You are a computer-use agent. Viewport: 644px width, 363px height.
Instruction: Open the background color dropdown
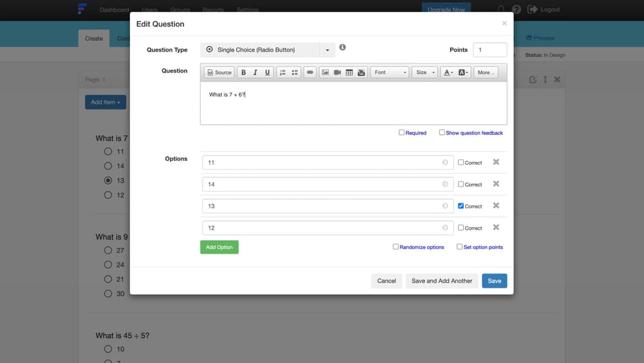(463, 72)
